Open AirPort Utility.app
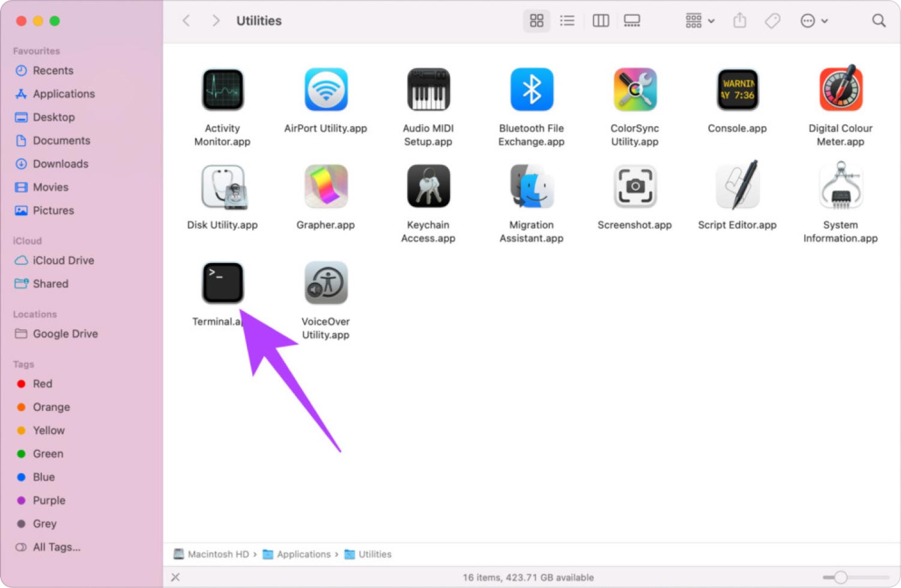Screen dimensions: 901x588 326,89
